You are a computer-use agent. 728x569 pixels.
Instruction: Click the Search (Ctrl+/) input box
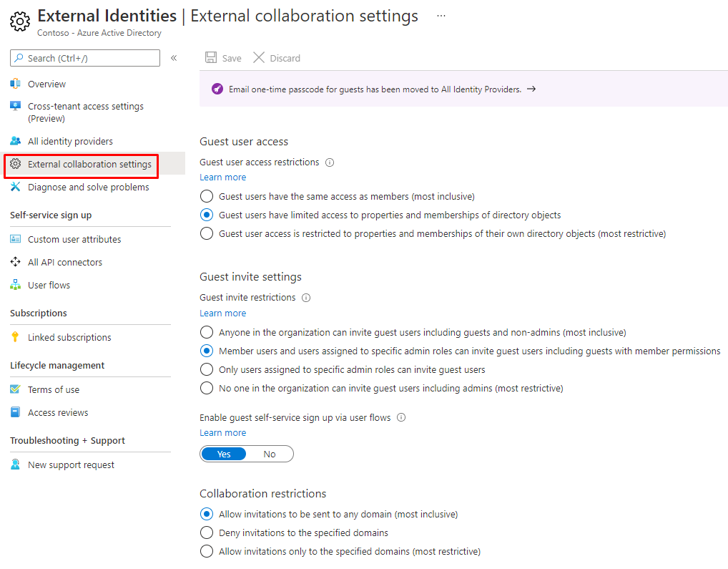tap(89, 58)
